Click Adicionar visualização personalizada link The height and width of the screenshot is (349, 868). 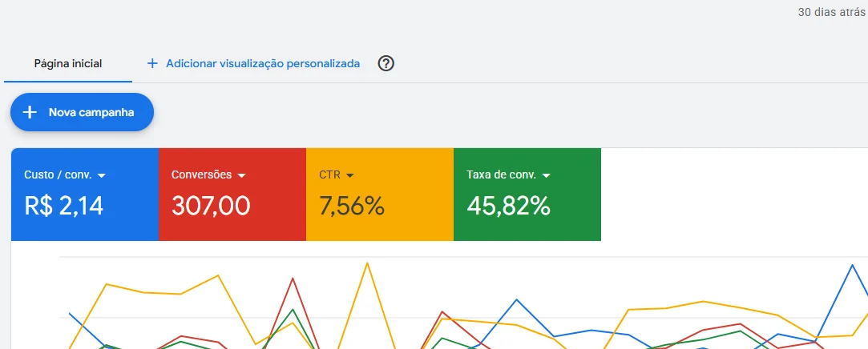coord(262,63)
